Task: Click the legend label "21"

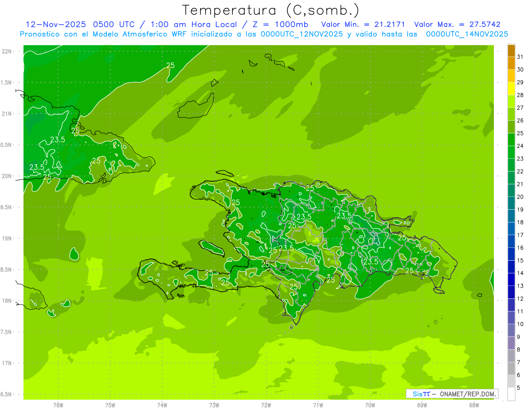Action: pyautogui.click(x=520, y=184)
